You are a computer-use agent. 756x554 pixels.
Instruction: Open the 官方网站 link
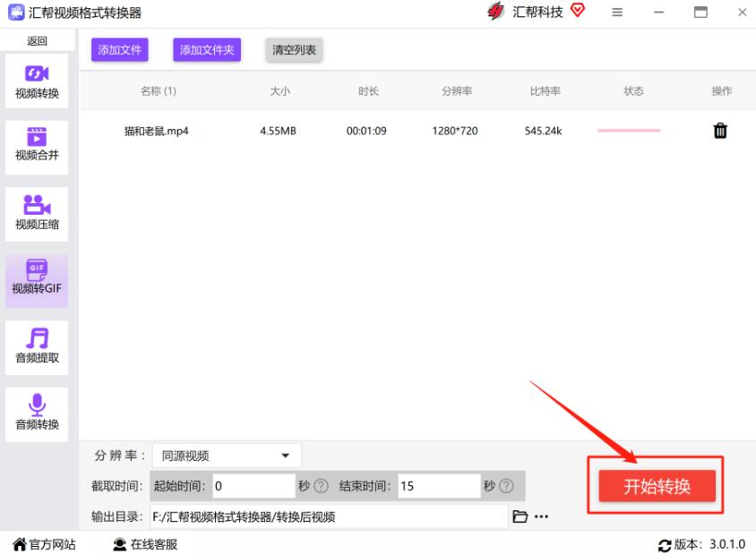pyautogui.click(x=44, y=544)
